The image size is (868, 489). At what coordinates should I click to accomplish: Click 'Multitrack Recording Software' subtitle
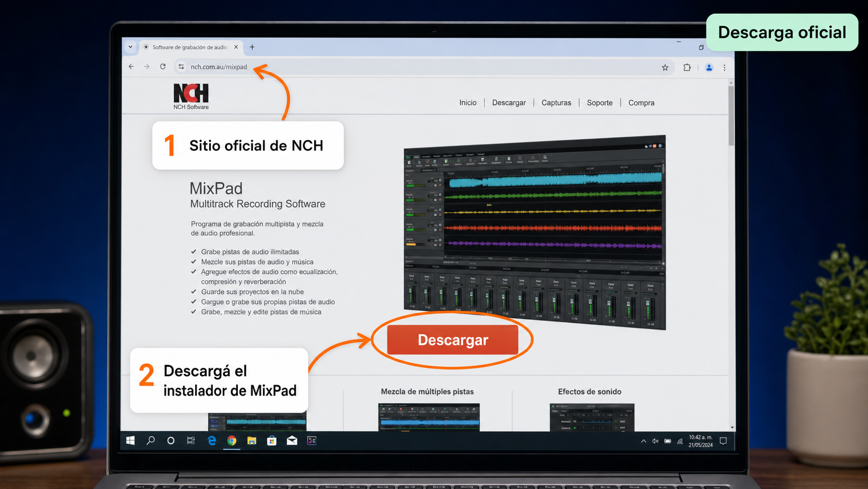pyautogui.click(x=257, y=204)
